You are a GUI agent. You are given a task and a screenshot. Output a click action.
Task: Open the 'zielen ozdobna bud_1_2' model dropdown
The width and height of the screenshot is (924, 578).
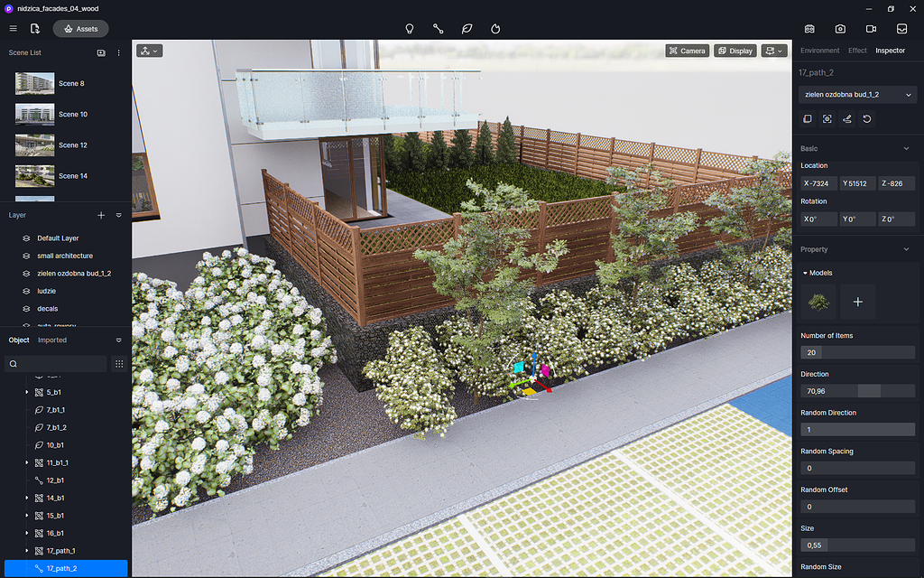[x=855, y=94]
